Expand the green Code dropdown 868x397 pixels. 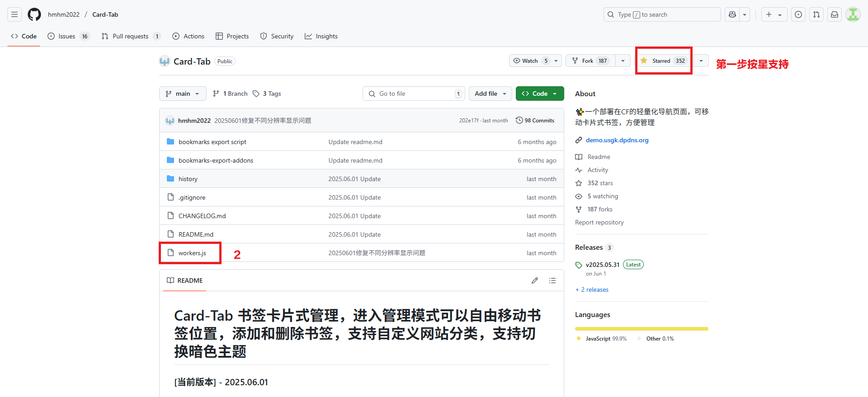coord(539,93)
